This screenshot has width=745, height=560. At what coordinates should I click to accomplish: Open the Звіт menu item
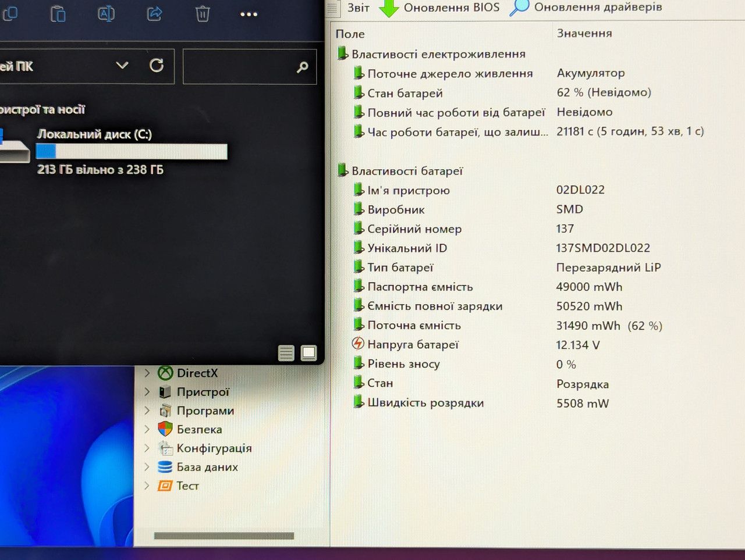coord(358,8)
